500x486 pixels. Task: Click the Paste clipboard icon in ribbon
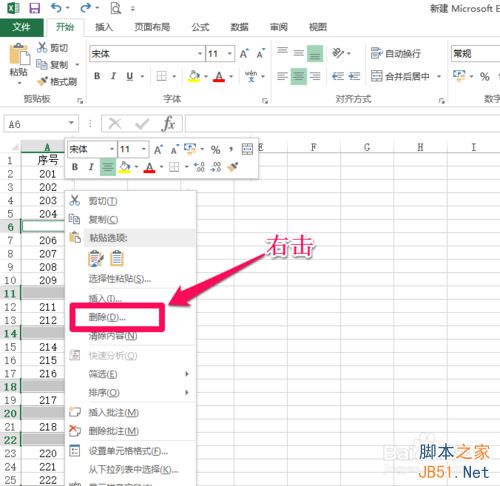tap(19, 54)
